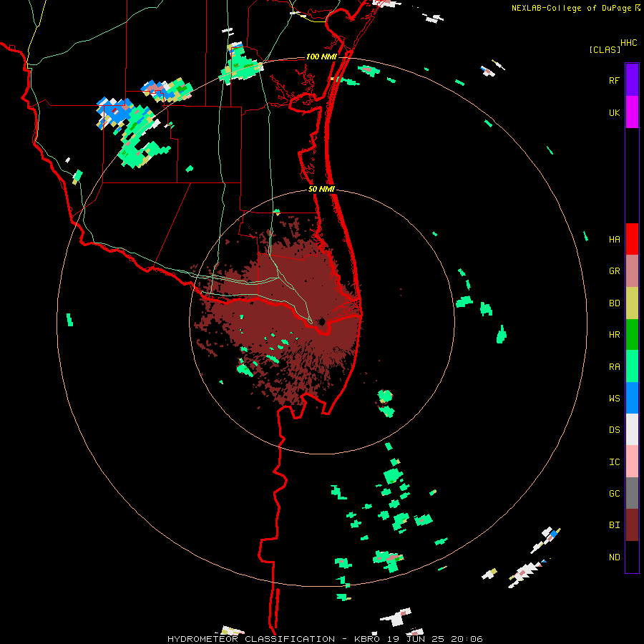Click the ND legend label

click(614, 557)
